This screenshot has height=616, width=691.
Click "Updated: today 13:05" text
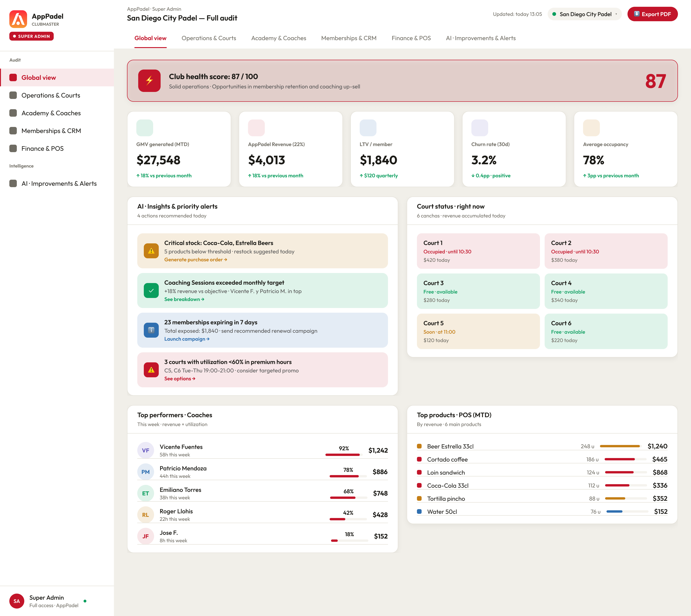pos(517,14)
